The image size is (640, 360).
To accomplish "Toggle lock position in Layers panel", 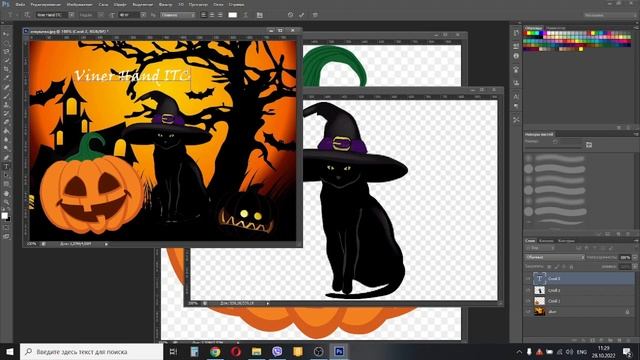I will pyautogui.click(x=564, y=267).
